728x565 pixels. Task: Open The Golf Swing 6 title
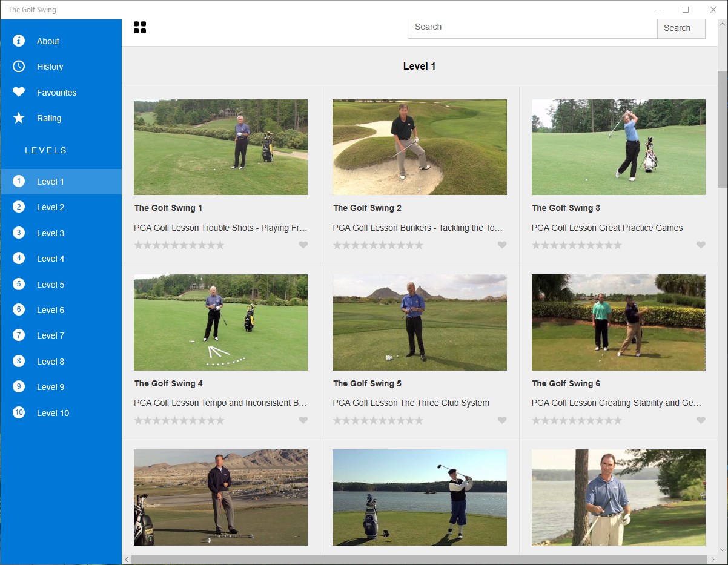566,383
